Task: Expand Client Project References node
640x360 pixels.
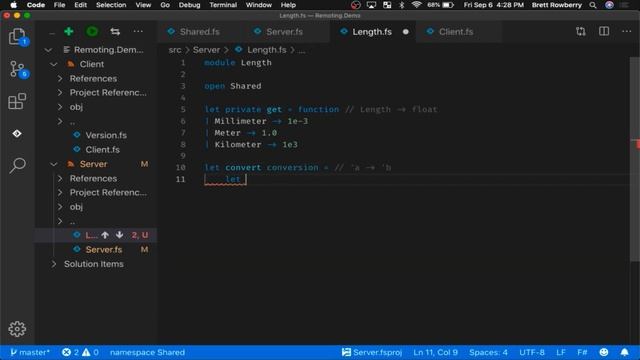Action: click(x=60, y=93)
